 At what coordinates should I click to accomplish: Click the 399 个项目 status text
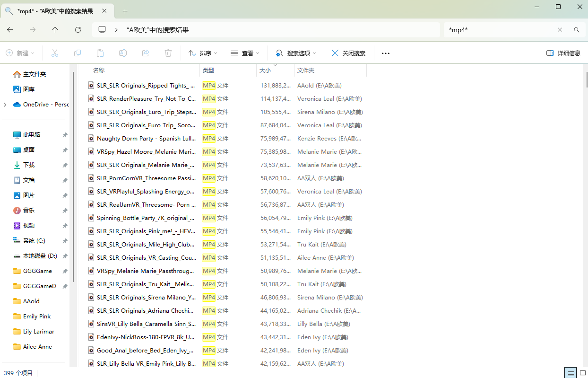pyautogui.click(x=18, y=373)
